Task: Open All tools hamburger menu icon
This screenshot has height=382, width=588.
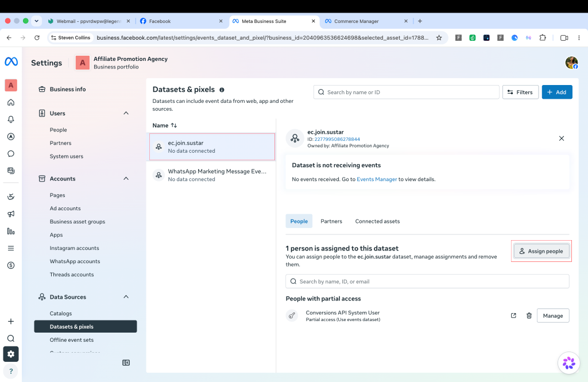Action: (11, 248)
